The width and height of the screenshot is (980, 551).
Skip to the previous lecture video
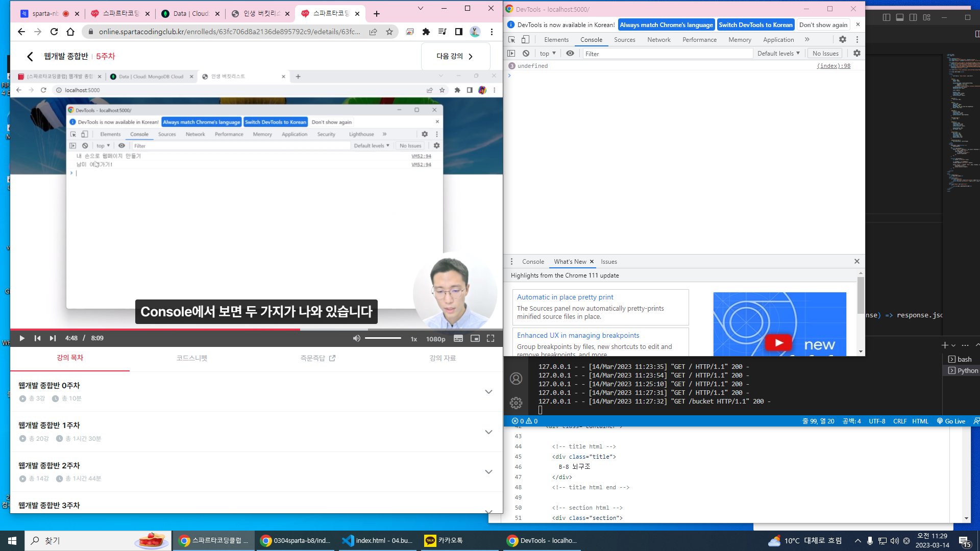coord(37,338)
